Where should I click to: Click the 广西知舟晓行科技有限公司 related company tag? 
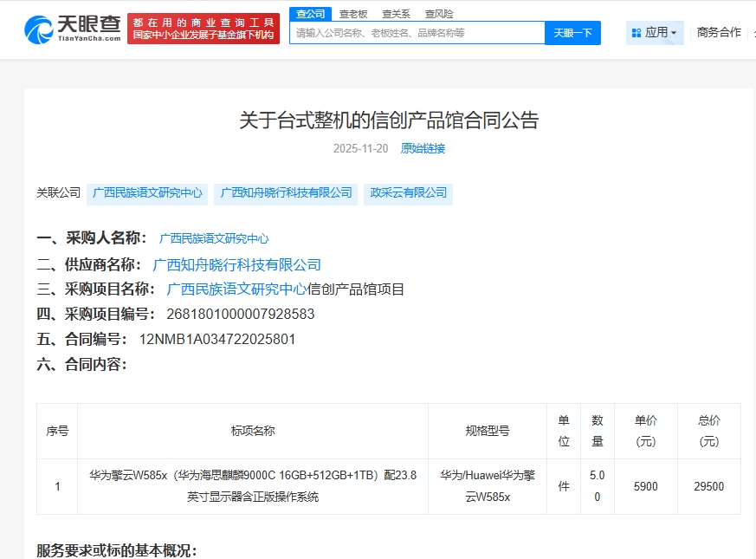286,192
